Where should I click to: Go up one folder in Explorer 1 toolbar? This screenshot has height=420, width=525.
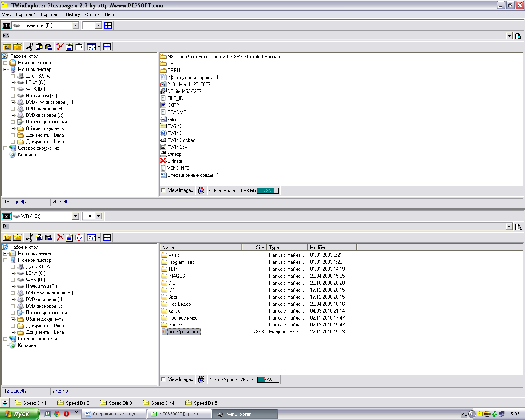(x=7, y=47)
